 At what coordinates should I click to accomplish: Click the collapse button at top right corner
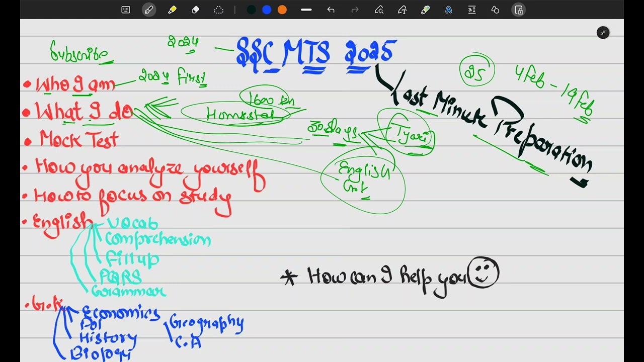click(603, 33)
